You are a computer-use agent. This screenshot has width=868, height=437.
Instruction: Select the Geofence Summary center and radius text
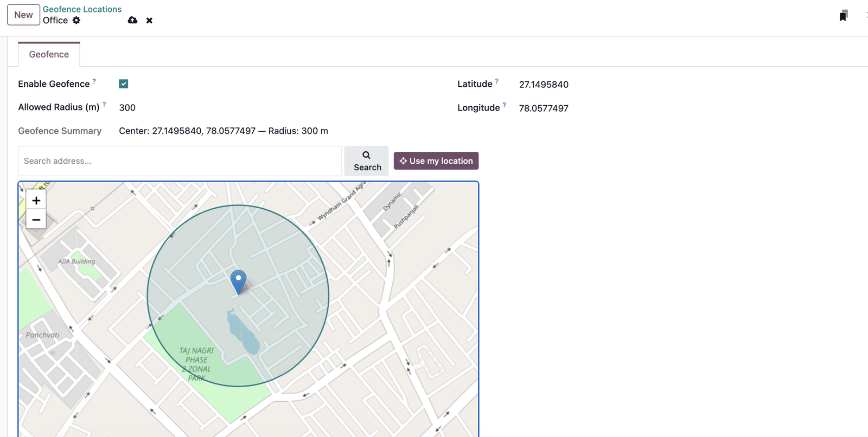[224, 131]
